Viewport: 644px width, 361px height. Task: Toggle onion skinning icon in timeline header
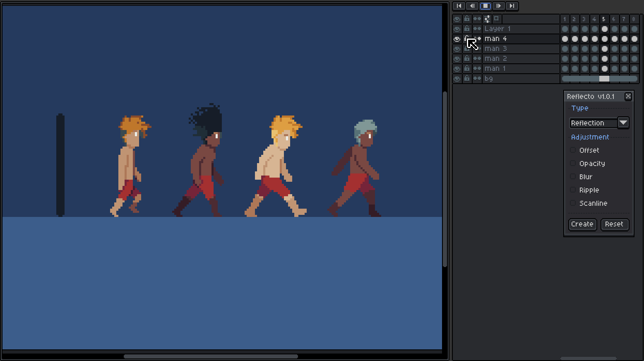coord(497,19)
